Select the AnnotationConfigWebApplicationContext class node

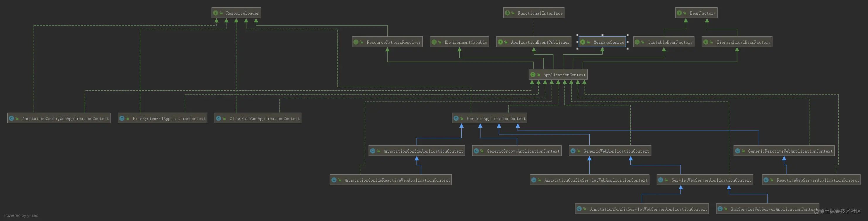[x=59, y=118]
